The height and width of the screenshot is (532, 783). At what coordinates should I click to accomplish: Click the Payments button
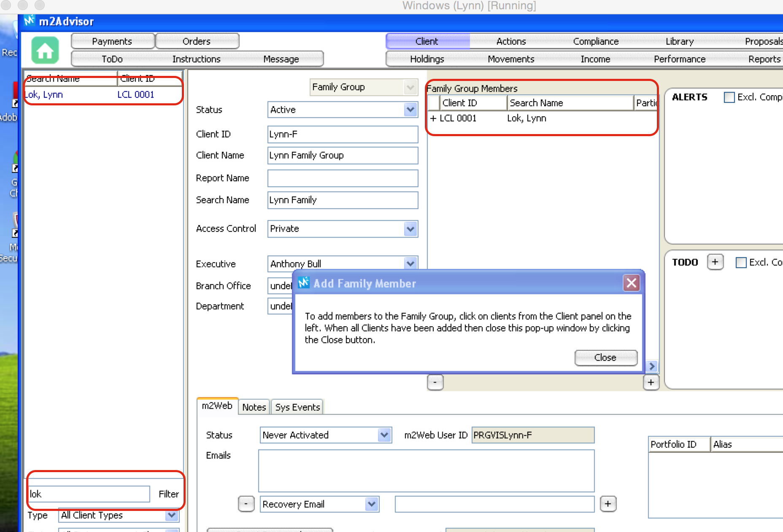pyautogui.click(x=112, y=41)
